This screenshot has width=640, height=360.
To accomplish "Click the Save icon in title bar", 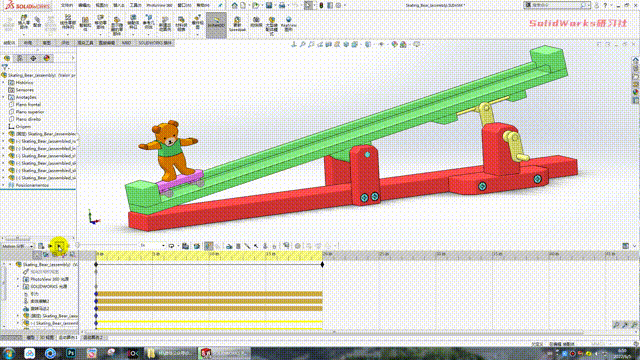I will coord(269,5).
